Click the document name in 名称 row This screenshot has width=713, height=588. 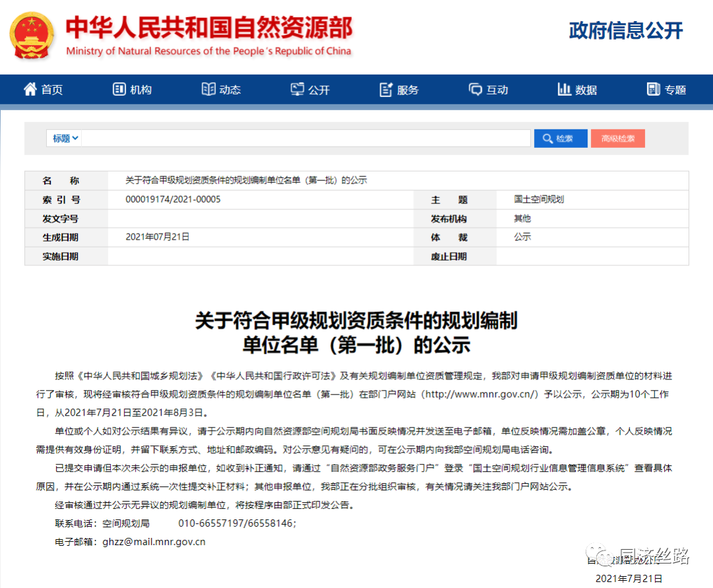tap(246, 180)
